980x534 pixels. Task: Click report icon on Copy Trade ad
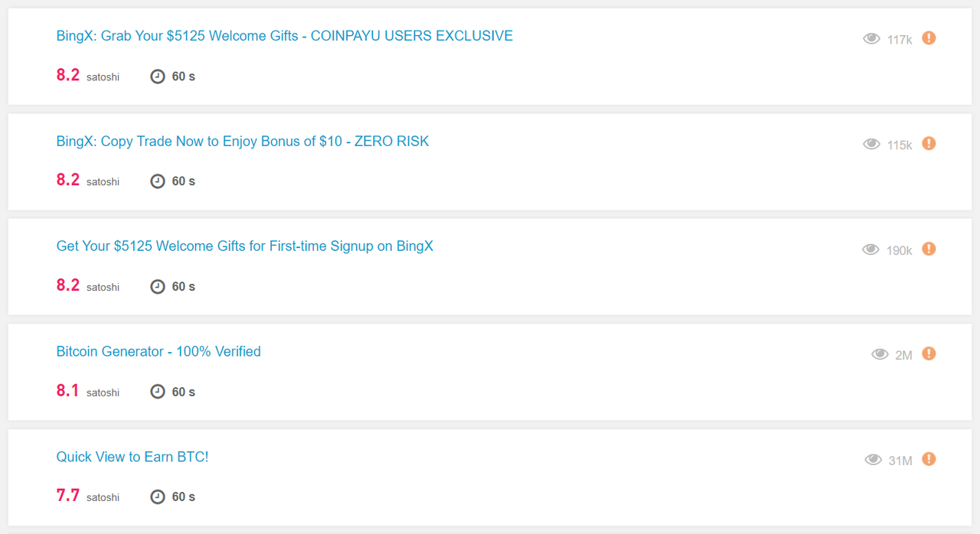(929, 143)
